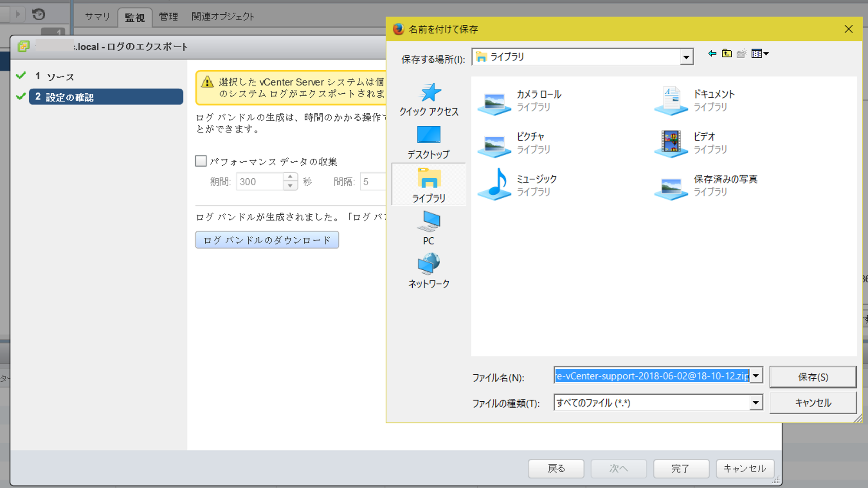Click the 保存(S) button
Screen dimensions: 868x488
pos(813,377)
